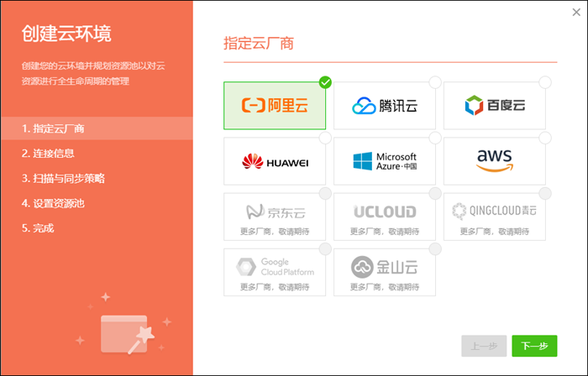Click 更多厂商，敬请期待 under Google Cloud Platform
The height and width of the screenshot is (376, 588).
[x=275, y=287]
